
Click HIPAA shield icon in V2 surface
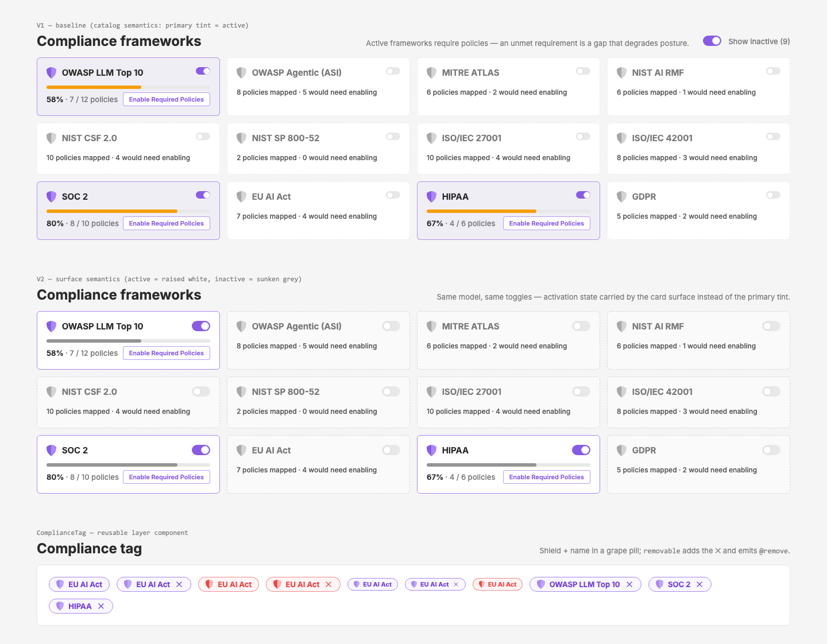pos(432,451)
